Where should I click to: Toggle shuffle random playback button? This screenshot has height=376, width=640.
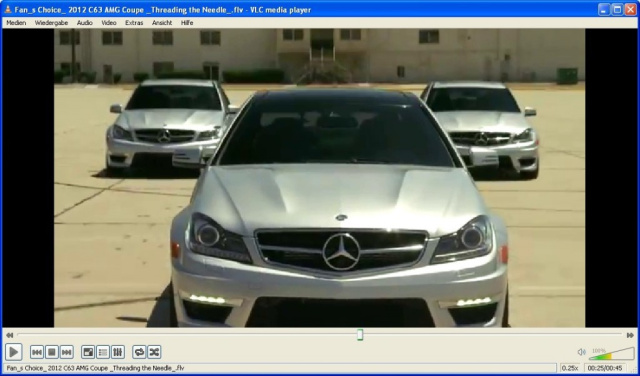point(154,352)
